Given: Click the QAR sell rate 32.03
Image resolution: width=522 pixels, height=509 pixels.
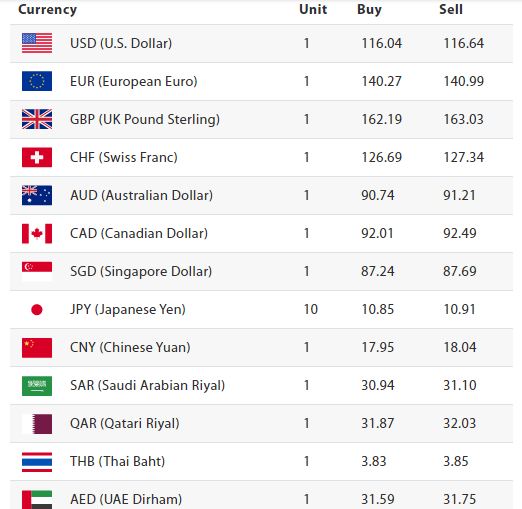Looking at the screenshot, I should pos(460,423).
